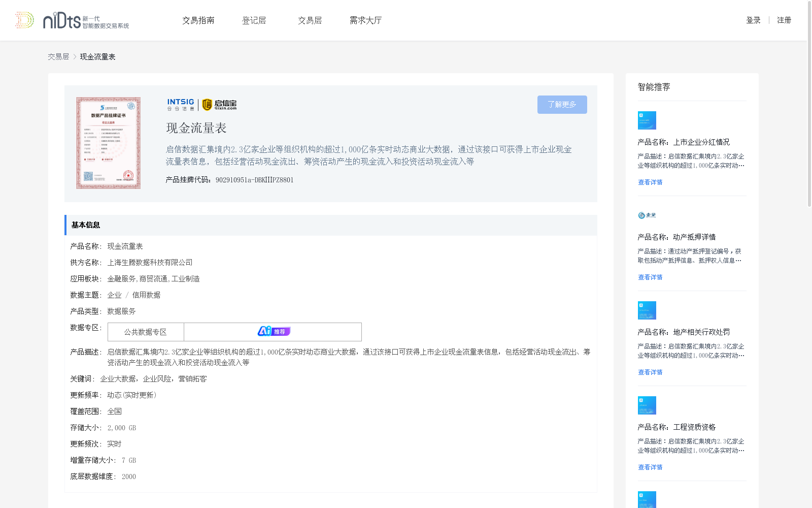Open the 交易层 menu
Image resolution: width=812 pixels, height=508 pixels.
(x=310, y=20)
